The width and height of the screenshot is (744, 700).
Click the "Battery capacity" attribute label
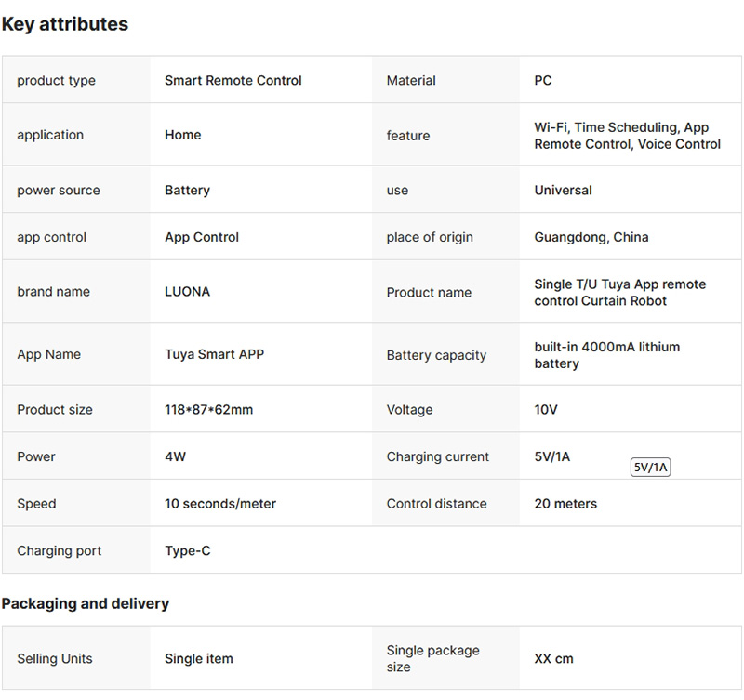[x=436, y=355]
